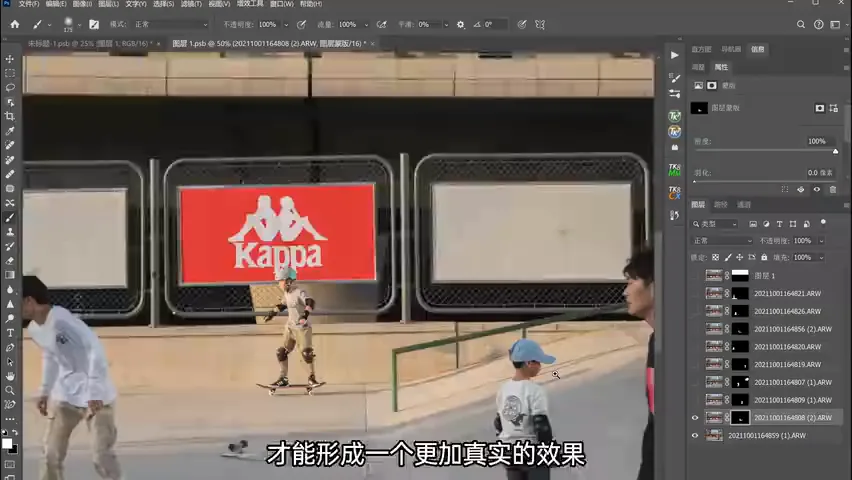Open the 图层(L) menu
Screen dimensions: 852x480
(108, 4)
